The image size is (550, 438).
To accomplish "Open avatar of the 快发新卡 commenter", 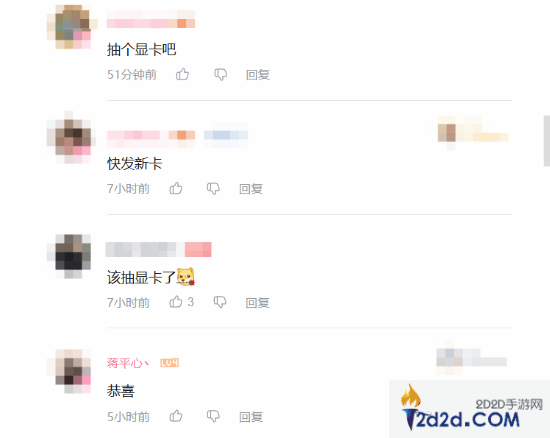I will pos(69,137).
